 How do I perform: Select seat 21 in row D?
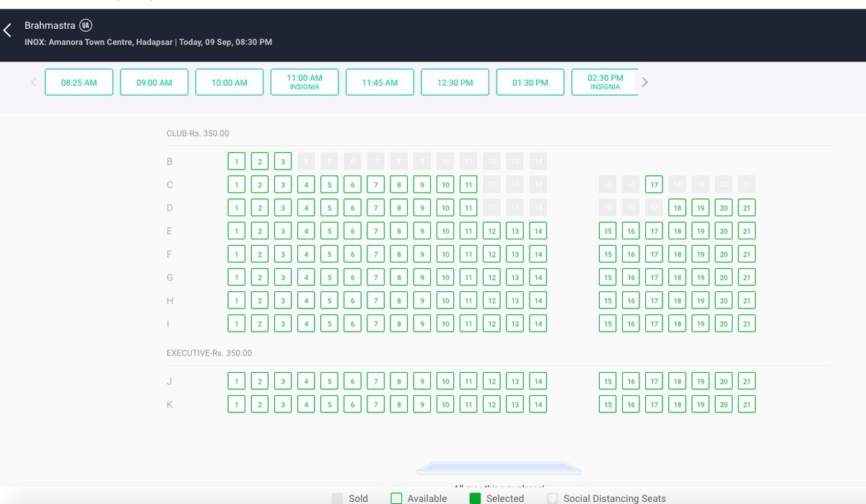coord(747,208)
